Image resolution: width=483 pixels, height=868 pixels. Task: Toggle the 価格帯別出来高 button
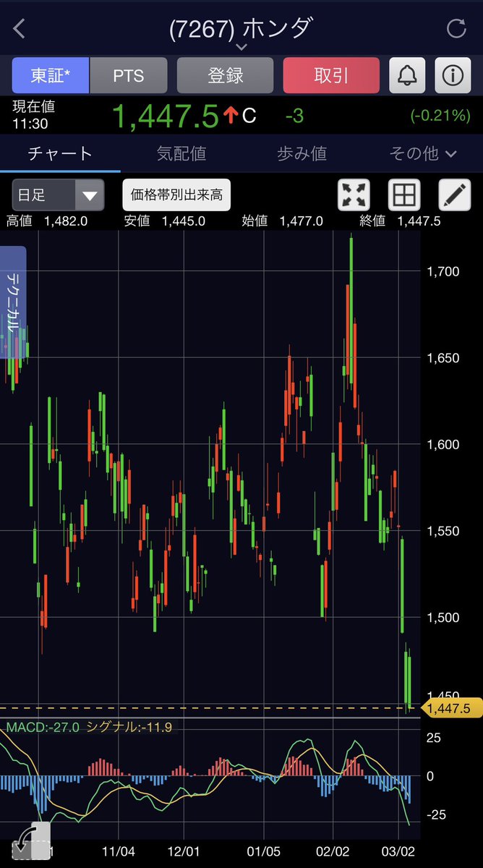click(176, 195)
